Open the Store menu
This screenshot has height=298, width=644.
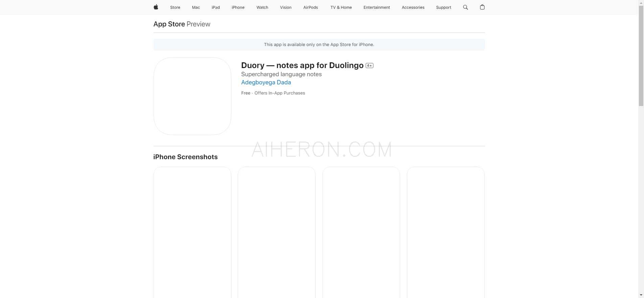175,7
